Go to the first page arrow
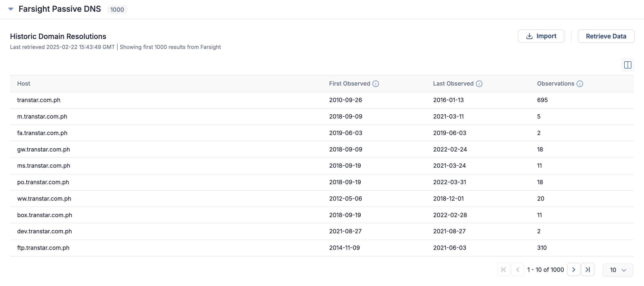 click(x=504, y=270)
